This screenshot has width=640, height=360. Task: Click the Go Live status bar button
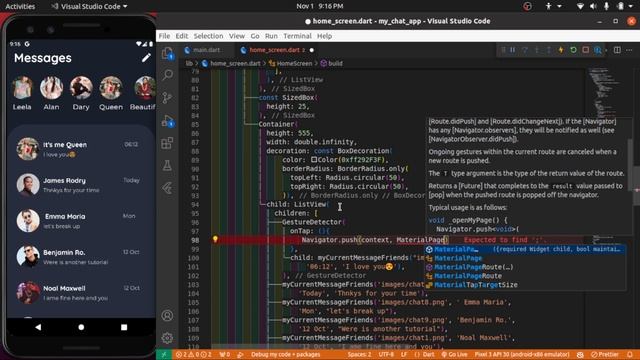454,354
